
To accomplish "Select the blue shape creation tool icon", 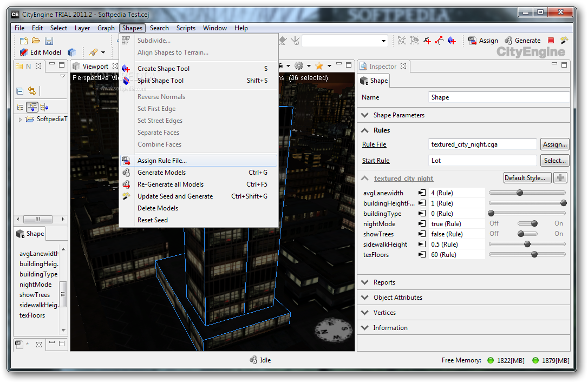I will (x=452, y=41).
